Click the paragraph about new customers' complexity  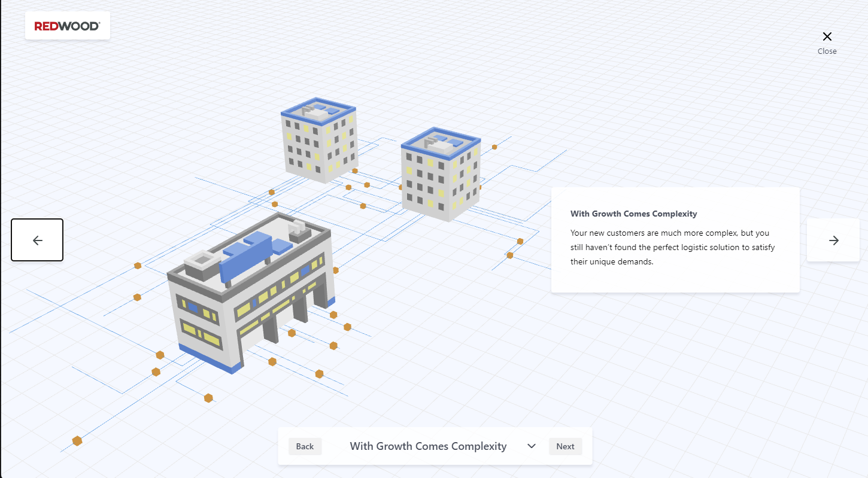673,247
